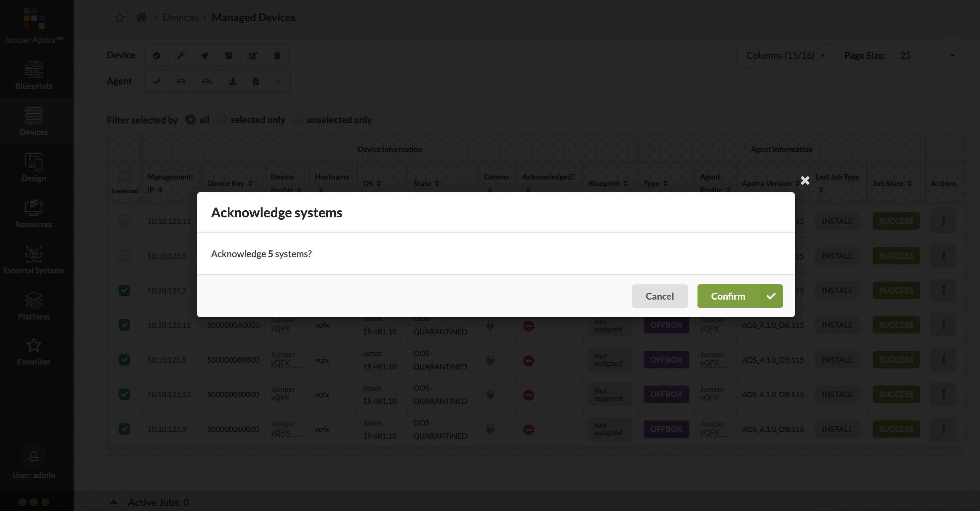Go to home via breadcrumb icon
The image size is (980, 511).
click(141, 18)
